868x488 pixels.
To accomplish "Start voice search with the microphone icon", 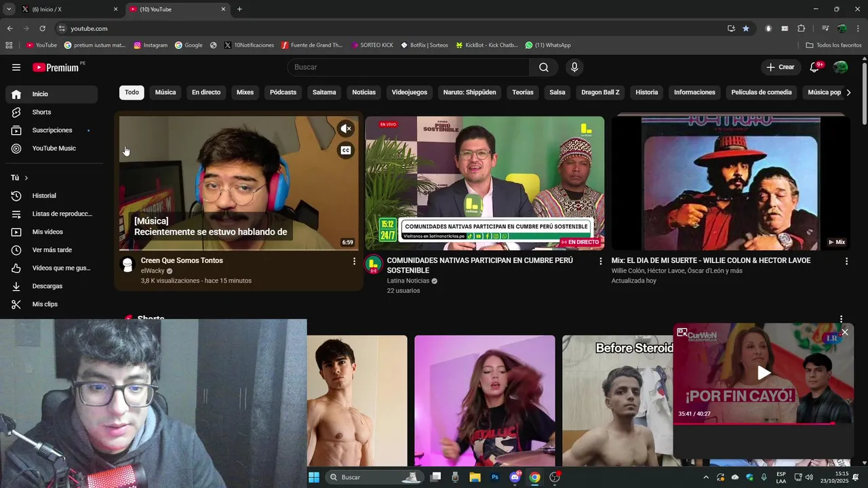I will pyautogui.click(x=574, y=67).
